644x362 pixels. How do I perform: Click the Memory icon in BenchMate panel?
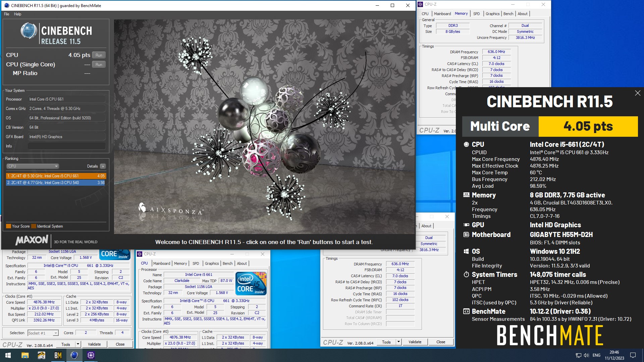(466, 195)
